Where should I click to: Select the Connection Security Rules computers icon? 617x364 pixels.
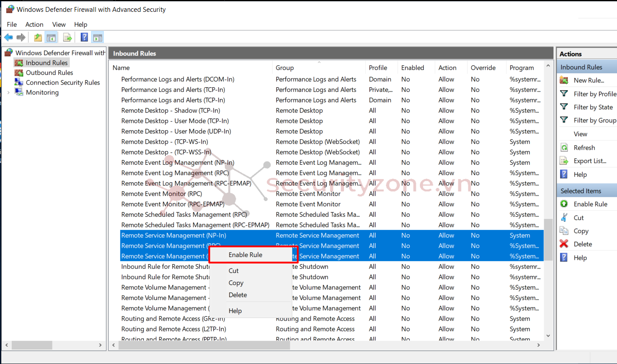pos(19,82)
